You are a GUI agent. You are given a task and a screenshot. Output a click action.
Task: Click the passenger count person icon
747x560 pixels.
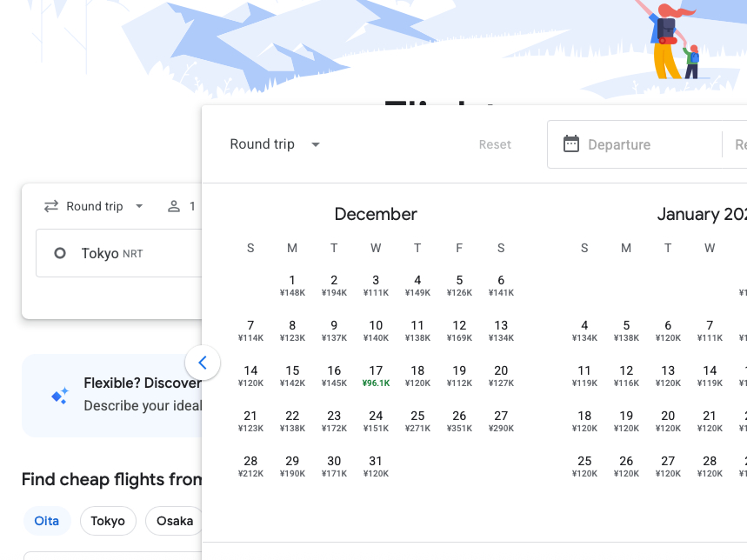174,207
